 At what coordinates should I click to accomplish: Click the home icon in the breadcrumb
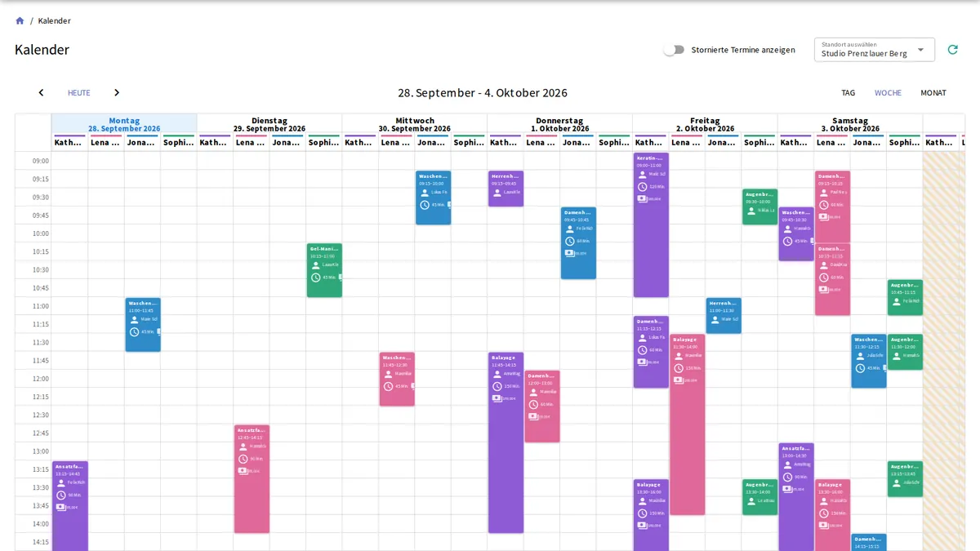coord(20,20)
